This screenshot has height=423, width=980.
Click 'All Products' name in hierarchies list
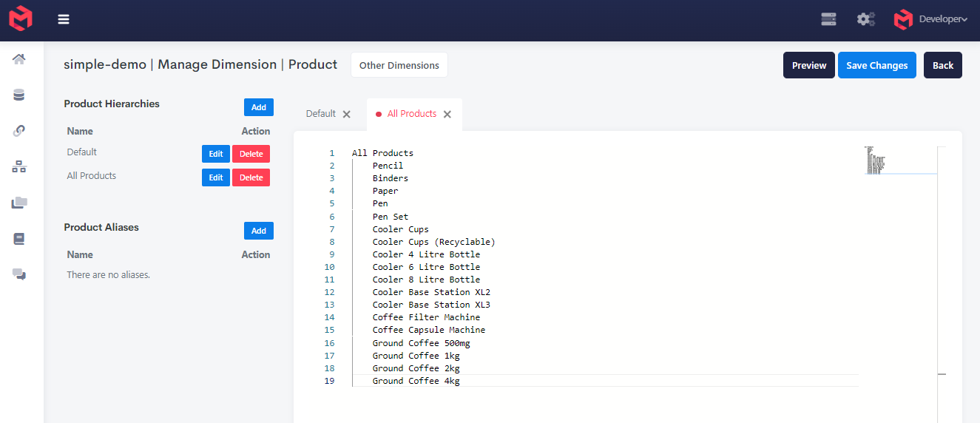92,176
